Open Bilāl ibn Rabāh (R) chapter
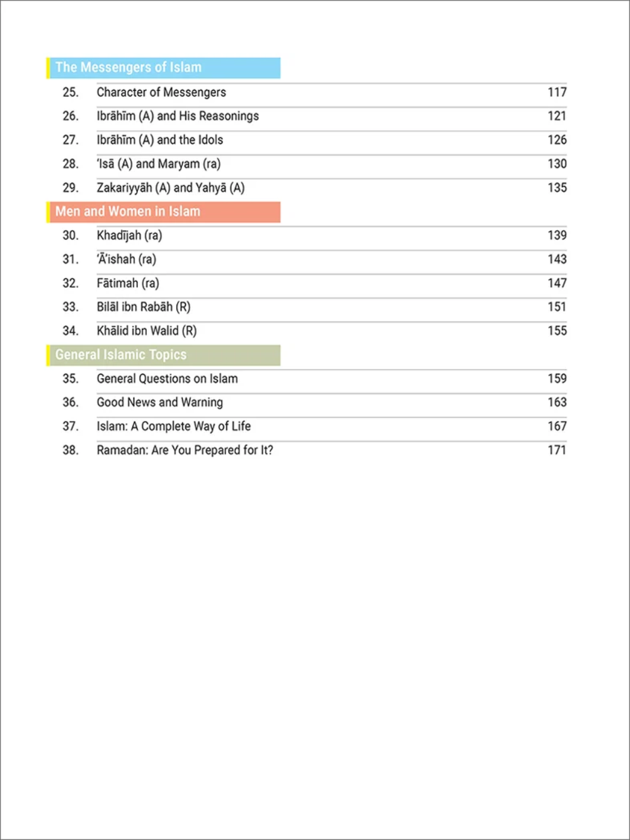 144,307
